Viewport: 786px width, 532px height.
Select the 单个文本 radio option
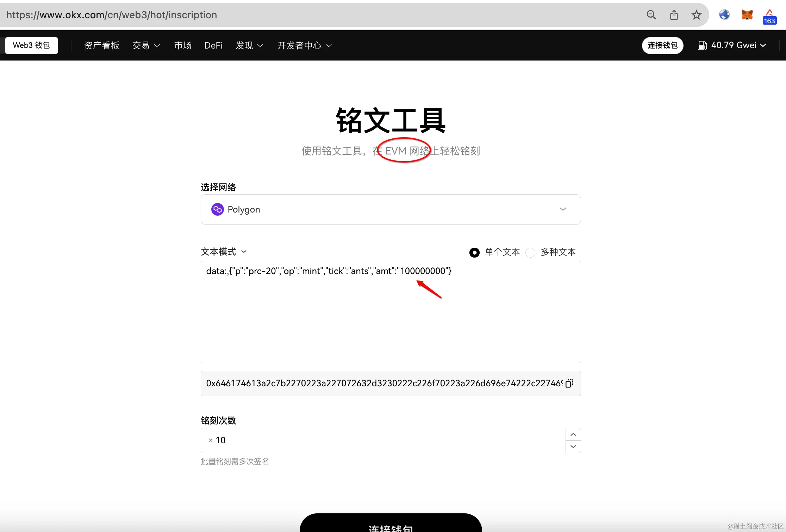474,253
